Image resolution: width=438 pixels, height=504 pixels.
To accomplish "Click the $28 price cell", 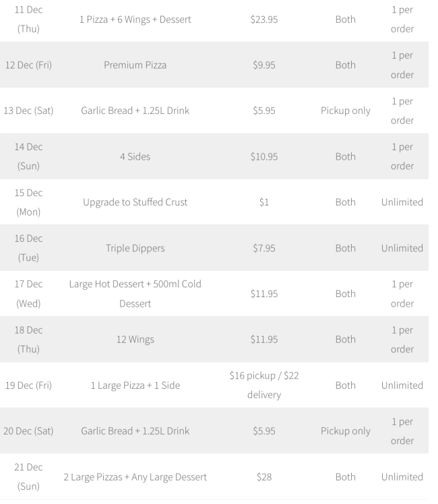I will (x=263, y=477).
